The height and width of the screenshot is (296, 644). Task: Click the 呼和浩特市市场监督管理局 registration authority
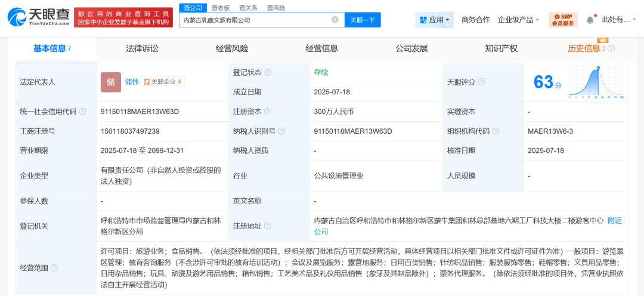(160, 226)
